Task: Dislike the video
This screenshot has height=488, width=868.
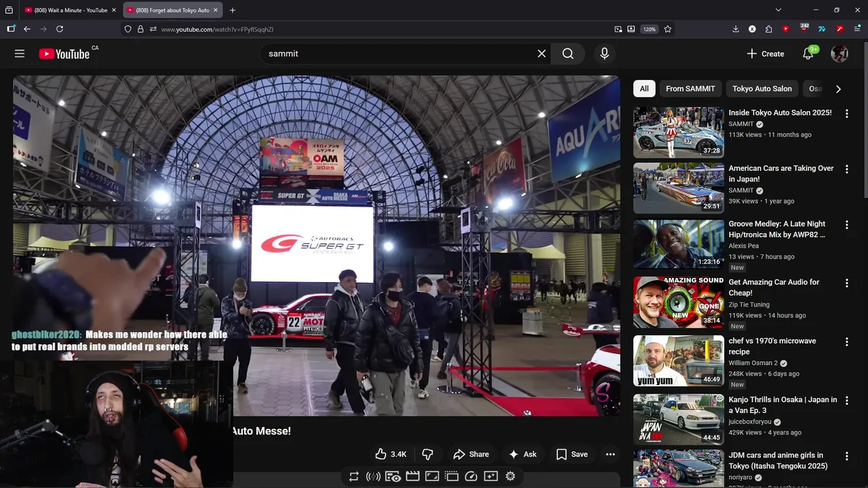Action: coord(427,454)
